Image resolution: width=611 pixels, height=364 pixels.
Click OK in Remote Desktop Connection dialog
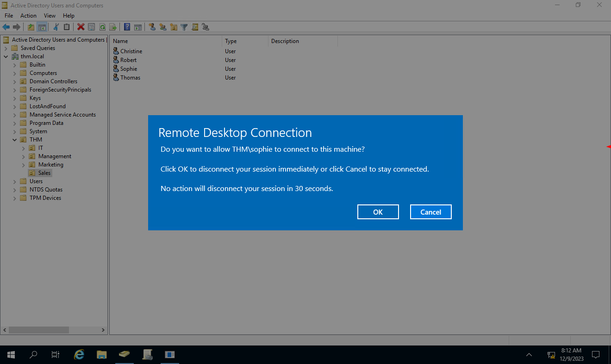[378, 212]
